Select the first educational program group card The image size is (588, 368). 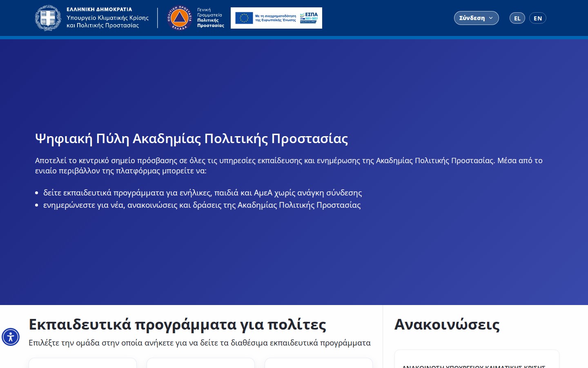click(82, 363)
